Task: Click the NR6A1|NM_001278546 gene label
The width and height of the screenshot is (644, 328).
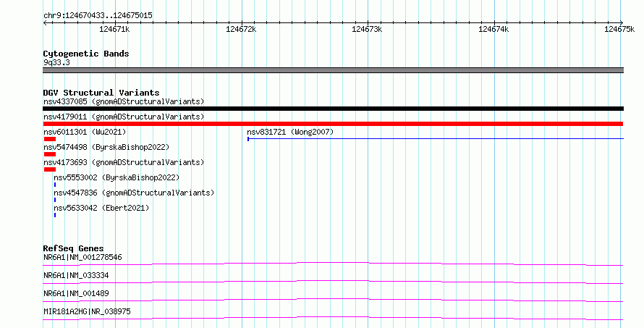Action: (82, 257)
